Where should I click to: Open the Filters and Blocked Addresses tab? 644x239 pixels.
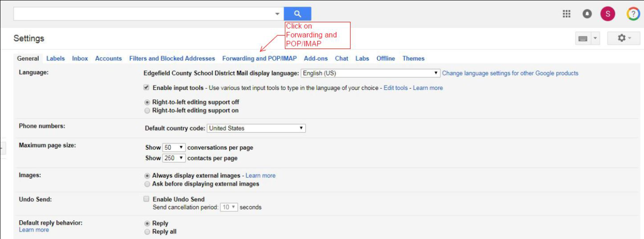tap(172, 58)
